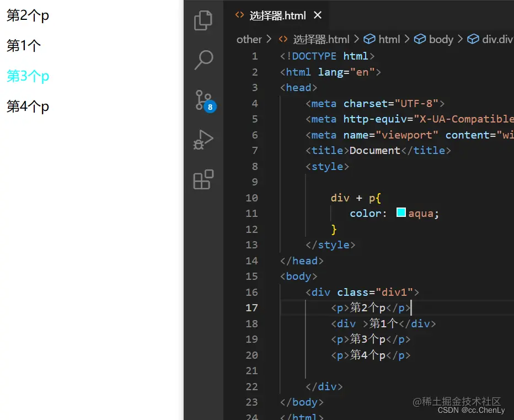Click the body breadcrumb element
The height and width of the screenshot is (420, 514).
pos(433,39)
